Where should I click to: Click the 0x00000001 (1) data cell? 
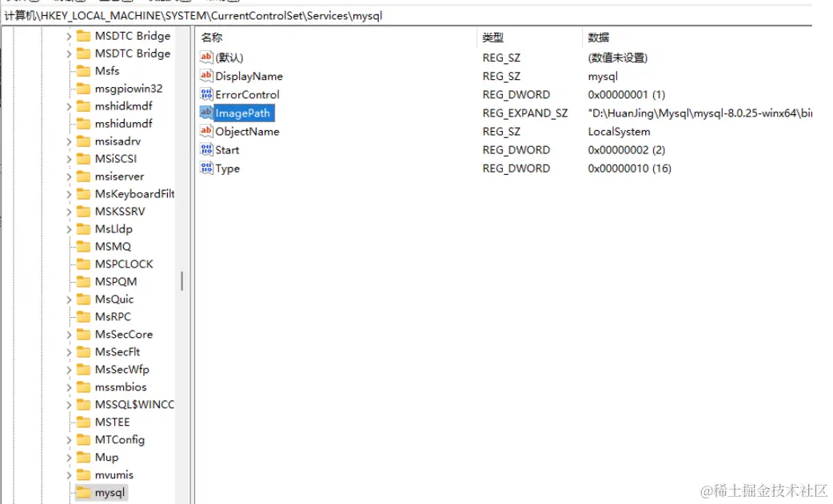[626, 94]
